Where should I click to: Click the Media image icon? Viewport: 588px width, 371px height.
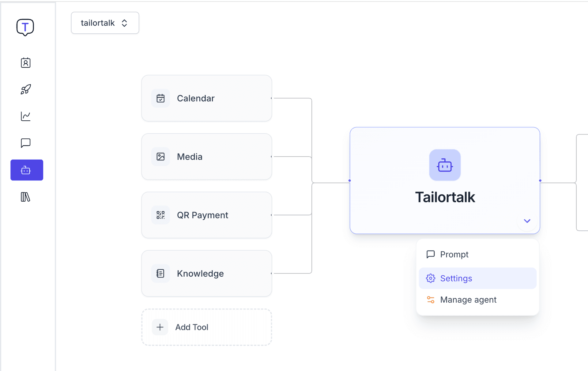point(160,157)
